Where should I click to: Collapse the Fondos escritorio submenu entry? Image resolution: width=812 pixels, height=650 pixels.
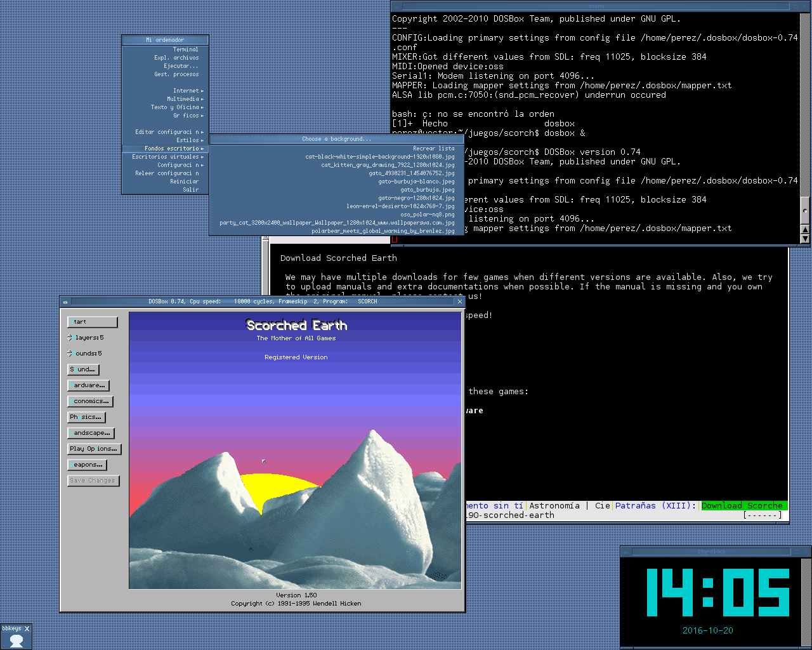click(x=165, y=149)
